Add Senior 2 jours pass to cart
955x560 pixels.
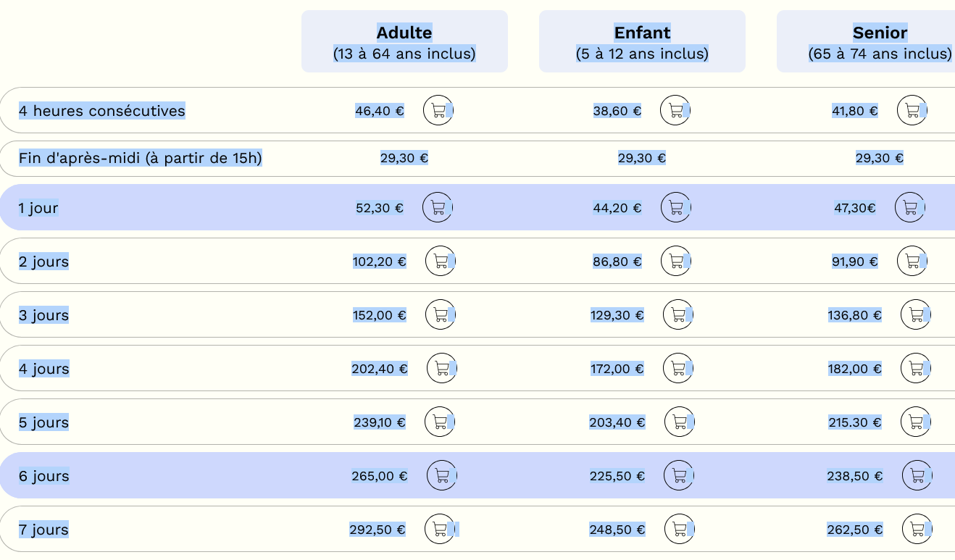click(912, 262)
